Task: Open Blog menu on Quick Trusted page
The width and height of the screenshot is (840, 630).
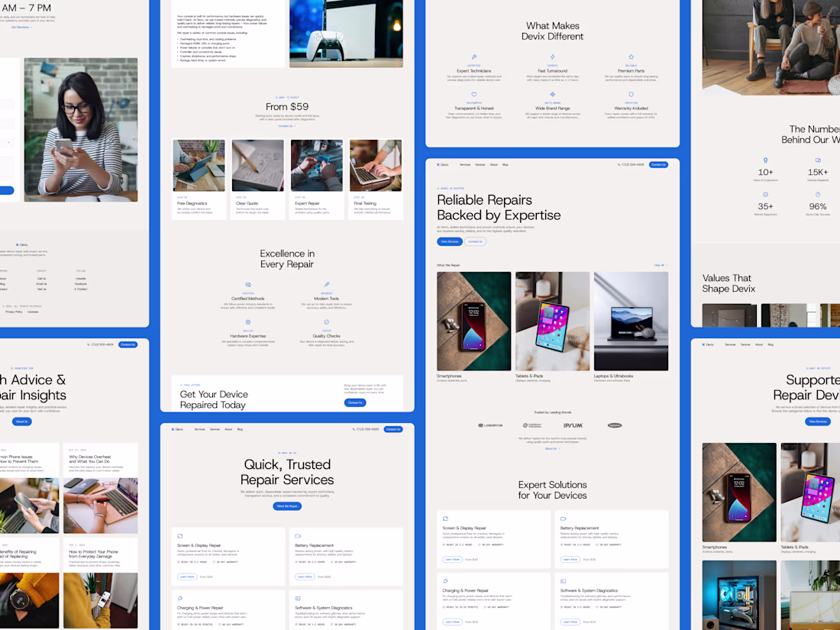Action: click(240, 429)
